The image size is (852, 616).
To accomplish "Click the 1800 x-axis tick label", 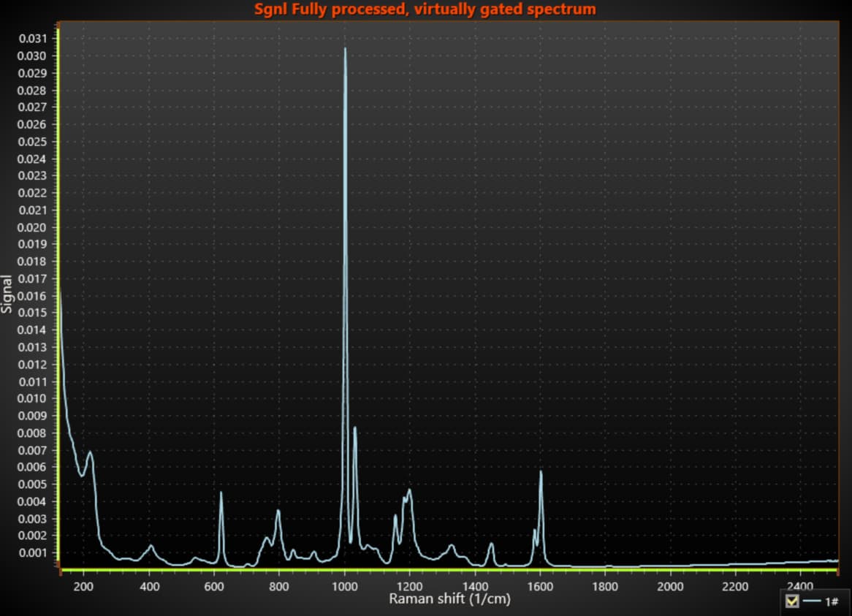I will click(605, 586).
